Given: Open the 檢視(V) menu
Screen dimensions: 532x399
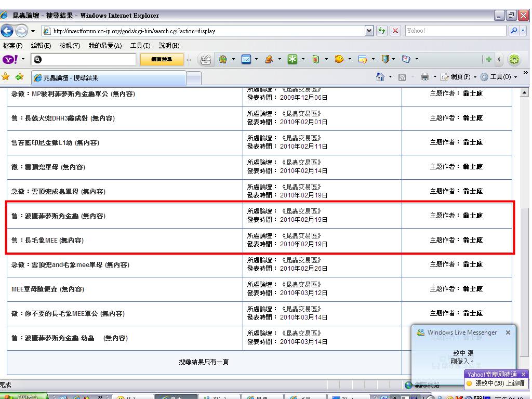Looking at the screenshot, I should [x=70, y=46].
